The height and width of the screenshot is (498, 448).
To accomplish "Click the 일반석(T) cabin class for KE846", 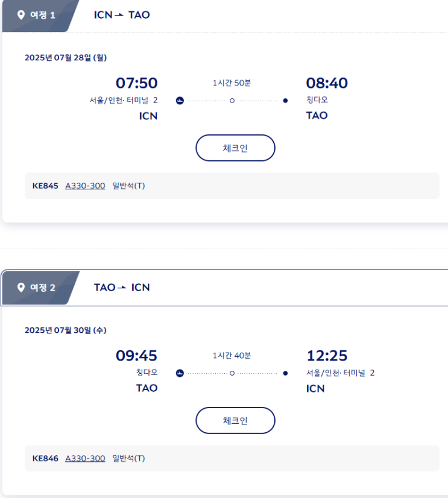I will [128, 458].
